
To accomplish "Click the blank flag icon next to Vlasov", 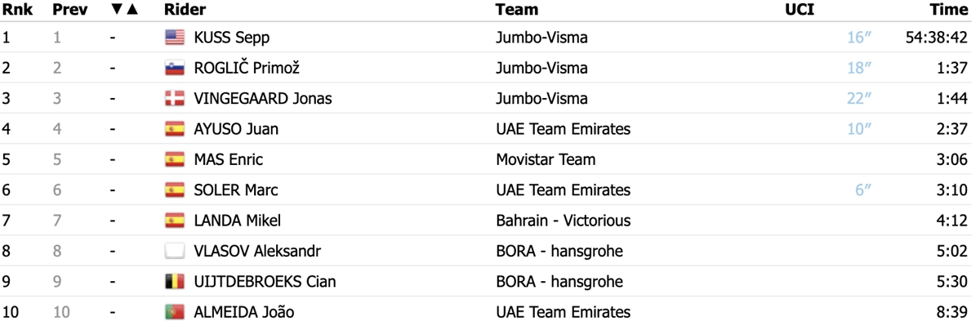I will pyautogui.click(x=175, y=251).
